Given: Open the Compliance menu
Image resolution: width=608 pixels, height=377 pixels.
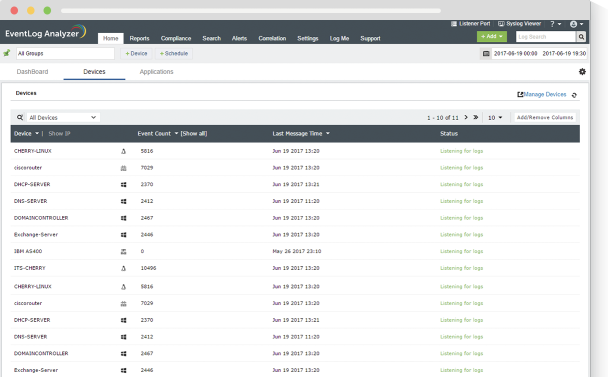Looking at the screenshot, I should 176,38.
